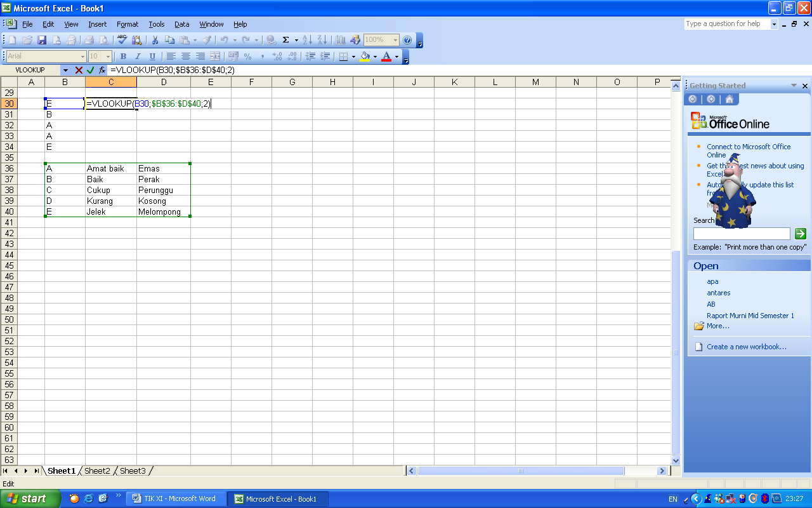Apply Percent Style formatting
The width and height of the screenshot is (812, 508).
248,57
